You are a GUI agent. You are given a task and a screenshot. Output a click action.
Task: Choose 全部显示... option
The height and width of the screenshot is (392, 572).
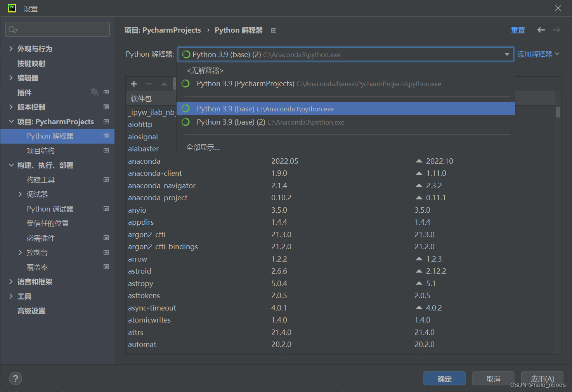pyautogui.click(x=345, y=147)
